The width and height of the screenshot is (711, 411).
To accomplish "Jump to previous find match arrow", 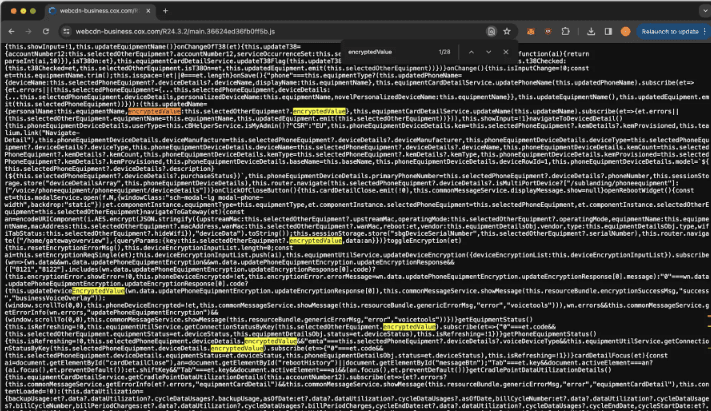I will tap(471, 52).
